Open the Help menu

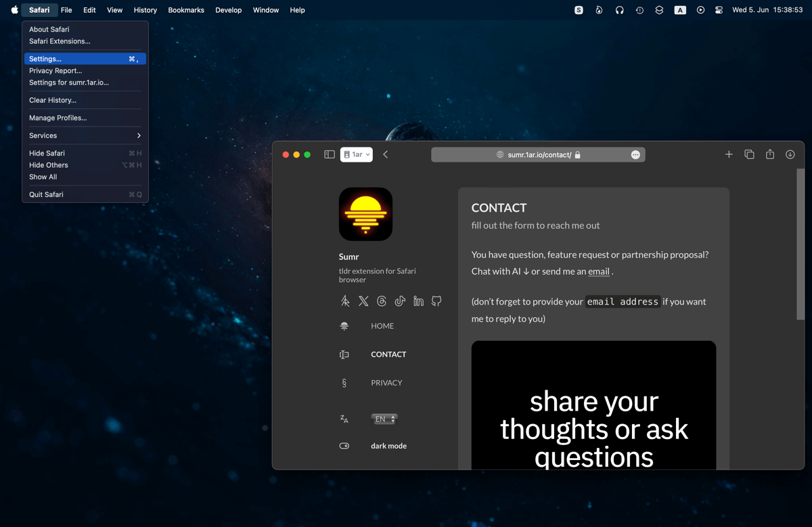(x=298, y=10)
